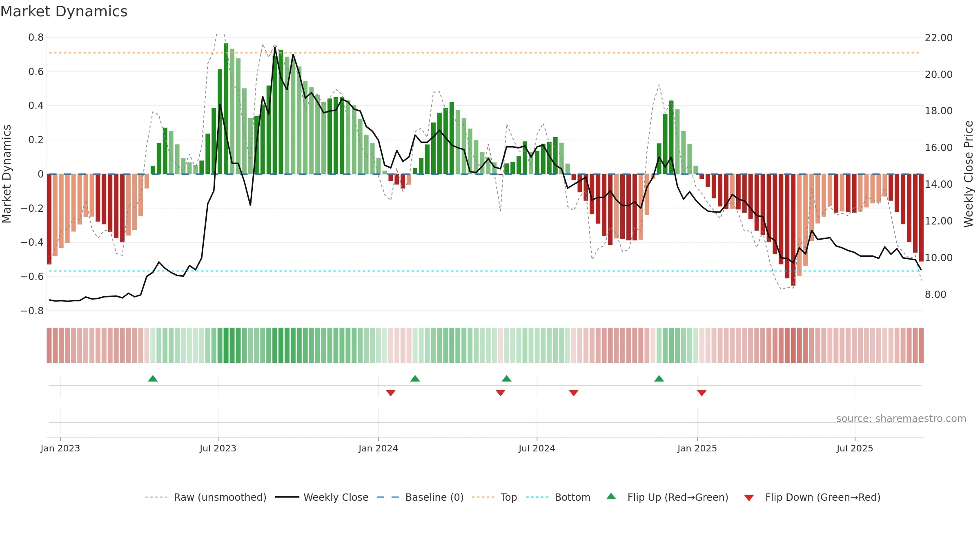
Task: Click the −0.6 left axis tick label
Action: click(32, 277)
